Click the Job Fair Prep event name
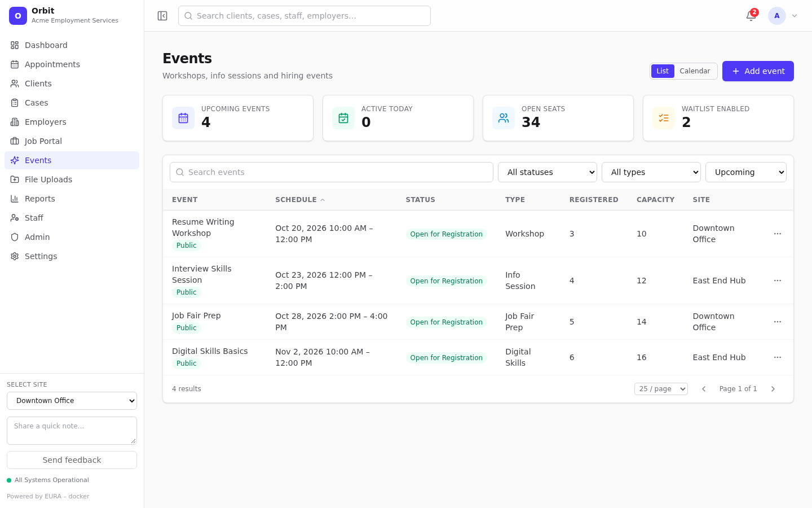This screenshot has width=812, height=508. pyautogui.click(x=196, y=316)
